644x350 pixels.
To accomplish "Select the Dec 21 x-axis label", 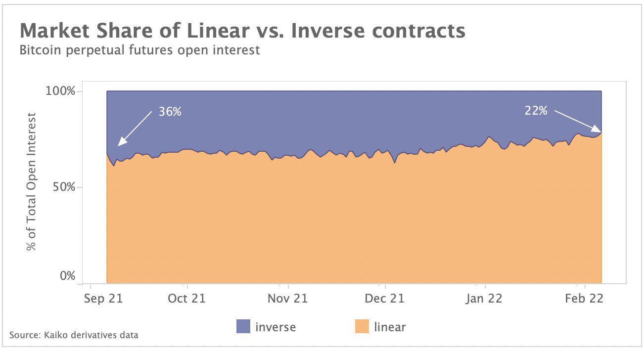I will (x=385, y=299).
